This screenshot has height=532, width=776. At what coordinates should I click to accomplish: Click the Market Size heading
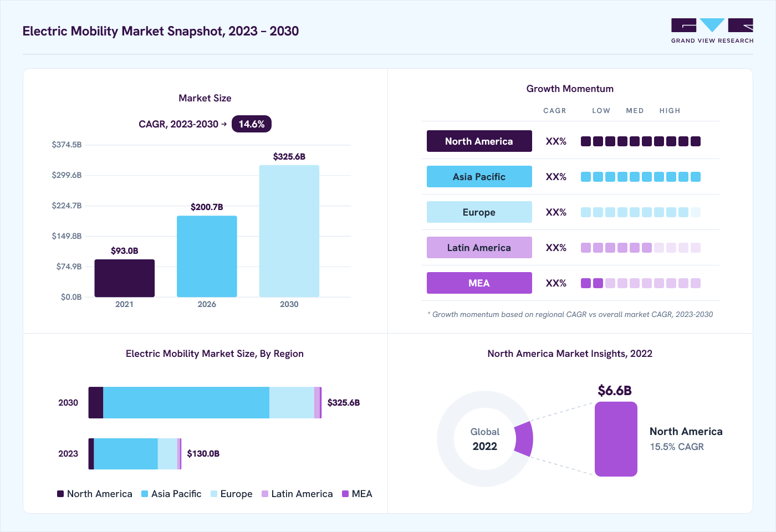205,98
